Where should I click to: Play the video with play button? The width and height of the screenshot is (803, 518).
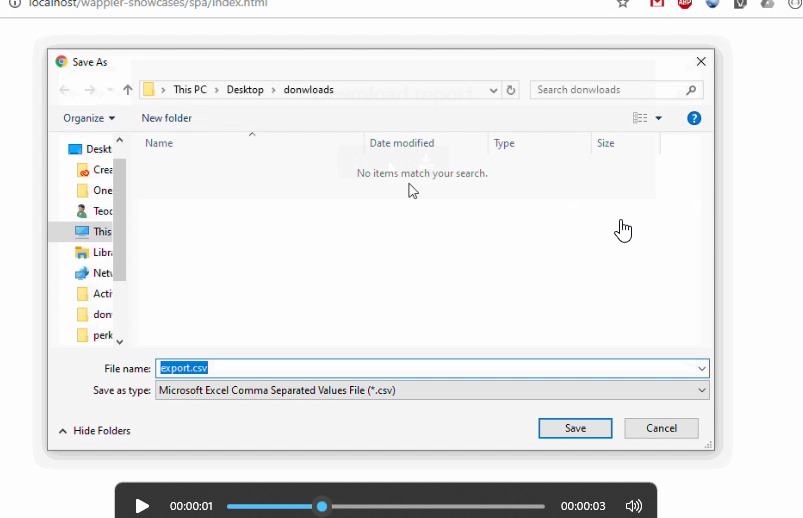tap(142, 506)
